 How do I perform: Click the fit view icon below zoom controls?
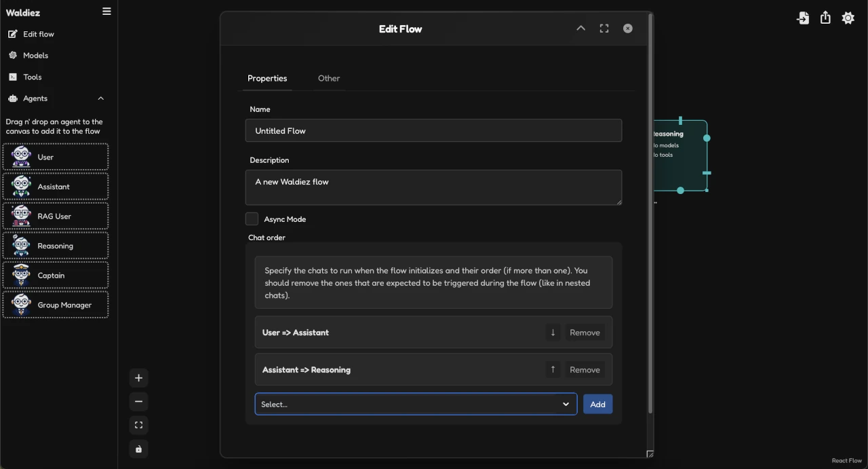(x=138, y=425)
